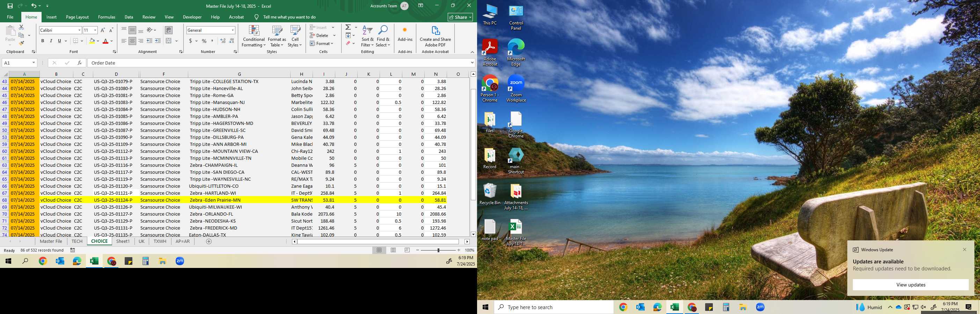This screenshot has width=980, height=314.
Task: Click the red Font Color button
Action: (106, 41)
